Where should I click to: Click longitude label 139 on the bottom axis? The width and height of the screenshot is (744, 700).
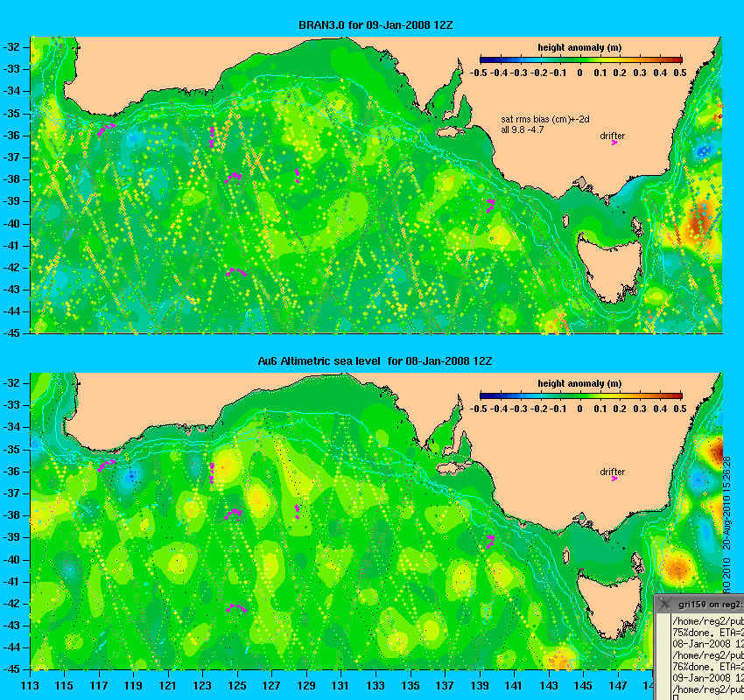pos(480,685)
